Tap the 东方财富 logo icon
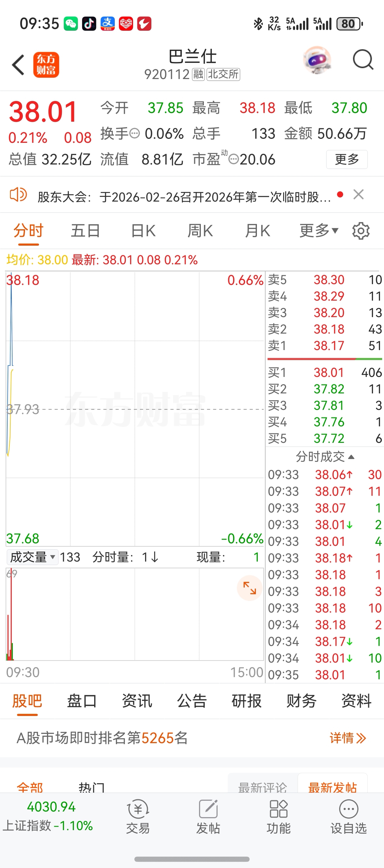 click(46, 65)
